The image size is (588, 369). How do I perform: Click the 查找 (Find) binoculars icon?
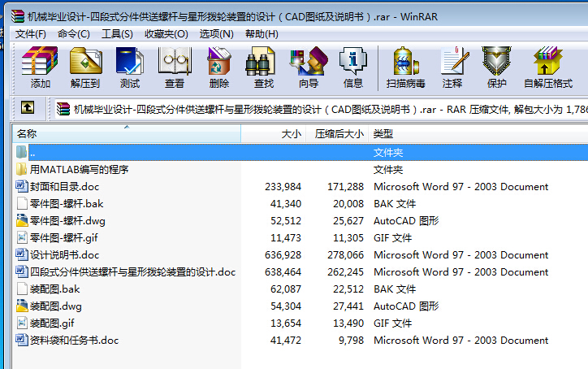pos(260,60)
